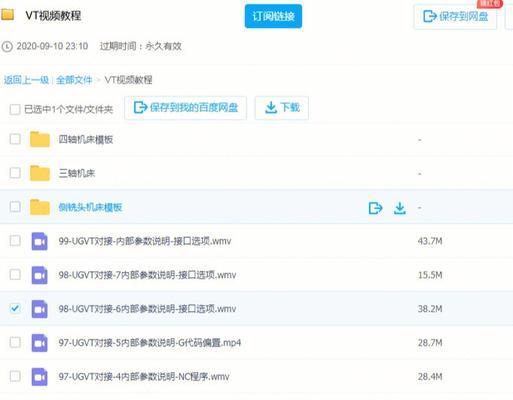
Task: Go back via 返回上一级 breadcrumb link
Action: [x=26, y=80]
